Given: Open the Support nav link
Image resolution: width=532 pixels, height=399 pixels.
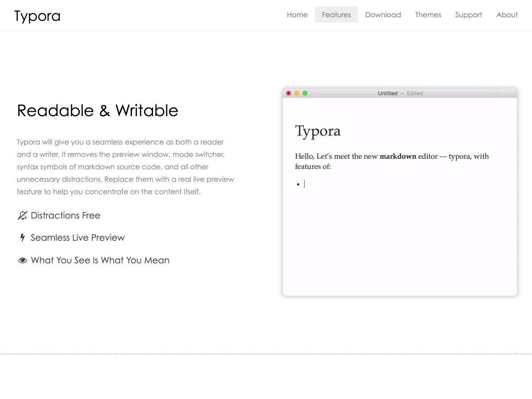Looking at the screenshot, I should click(469, 15).
